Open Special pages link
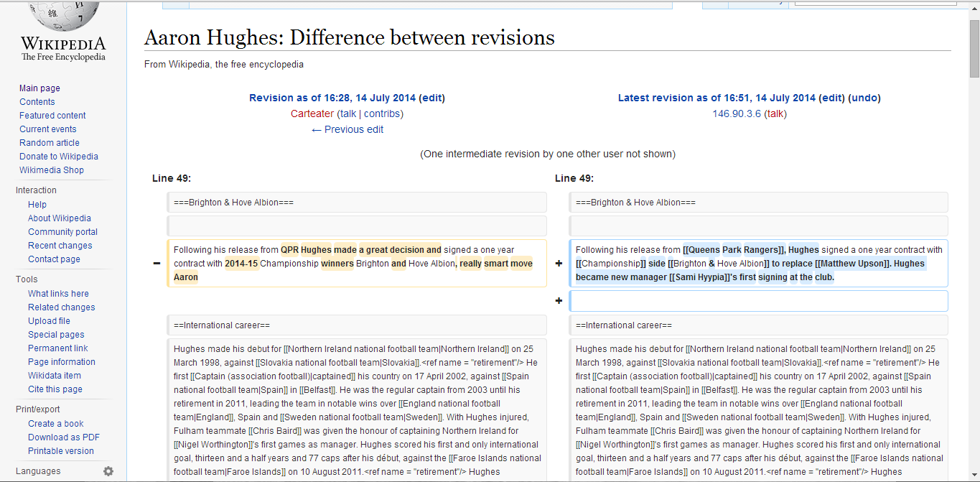Viewport: 980px width, 482px height. 56,335
